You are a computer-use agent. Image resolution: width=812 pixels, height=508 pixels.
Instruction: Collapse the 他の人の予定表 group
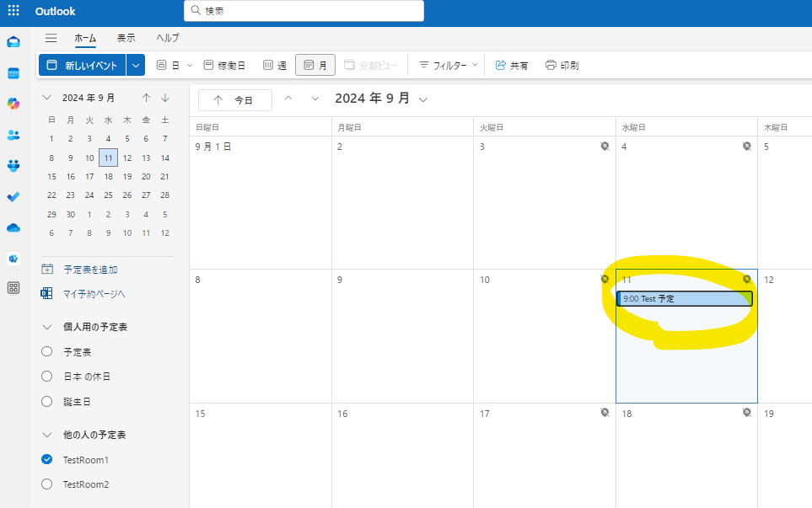coord(46,435)
